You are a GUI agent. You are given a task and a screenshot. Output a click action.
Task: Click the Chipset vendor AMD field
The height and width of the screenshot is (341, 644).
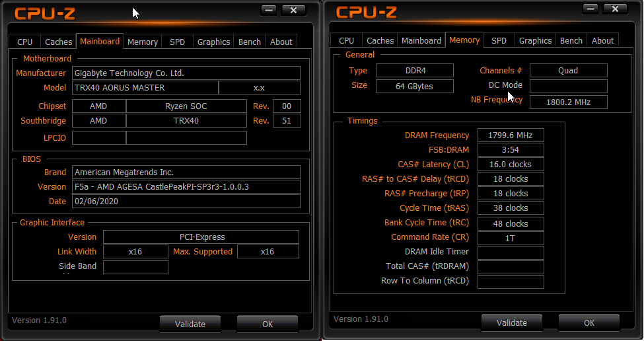(x=99, y=106)
